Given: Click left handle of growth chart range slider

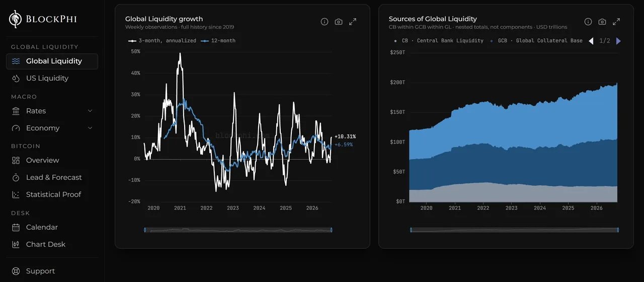Looking at the screenshot, I should [x=145, y=230].
